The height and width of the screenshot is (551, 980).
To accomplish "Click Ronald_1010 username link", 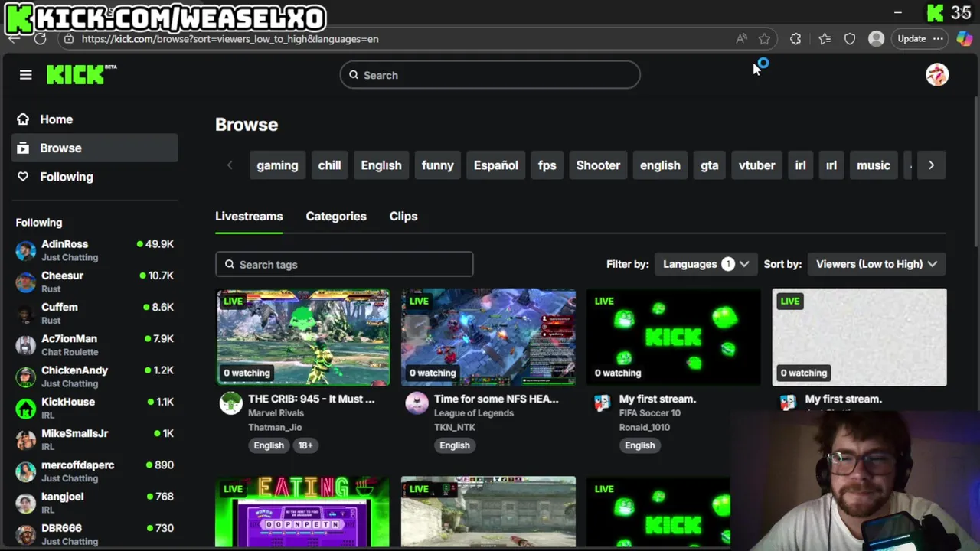I will pyautogui.click(x=645, y=427).
